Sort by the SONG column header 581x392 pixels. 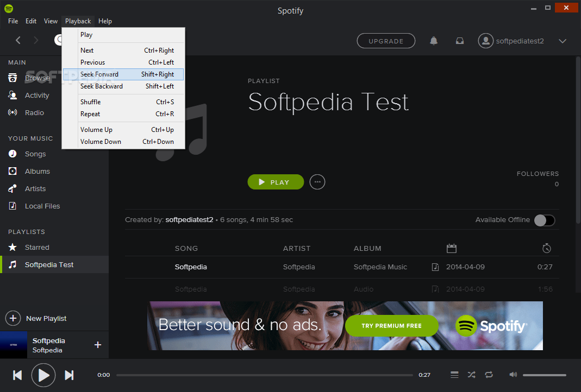click(x=186, y=248)
